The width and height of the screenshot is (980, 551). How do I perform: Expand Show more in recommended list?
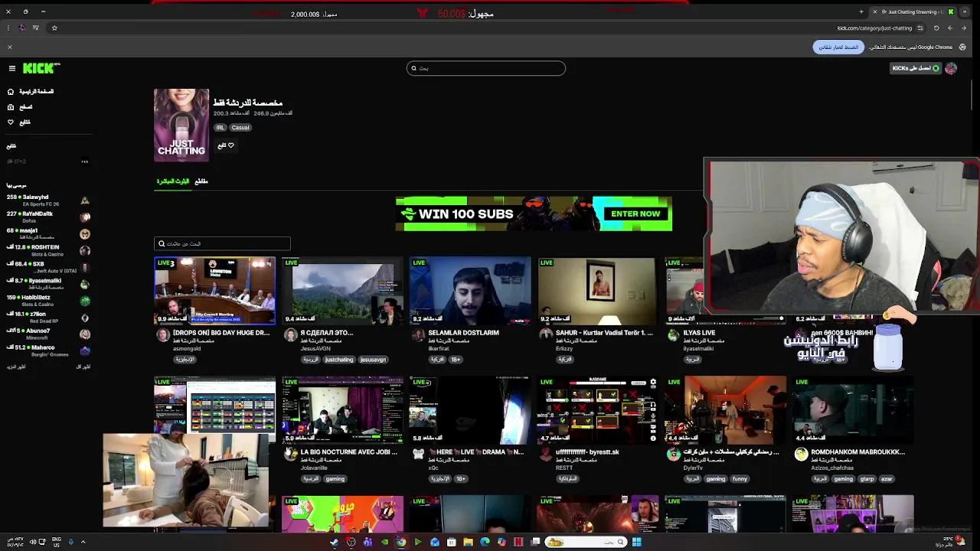pos(16,367)
